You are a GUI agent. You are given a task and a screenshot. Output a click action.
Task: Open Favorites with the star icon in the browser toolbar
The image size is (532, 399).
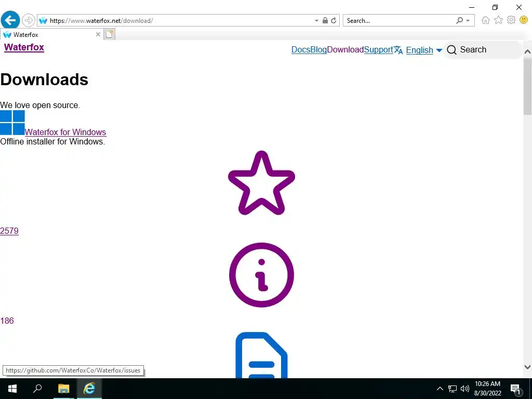[498, 20]
